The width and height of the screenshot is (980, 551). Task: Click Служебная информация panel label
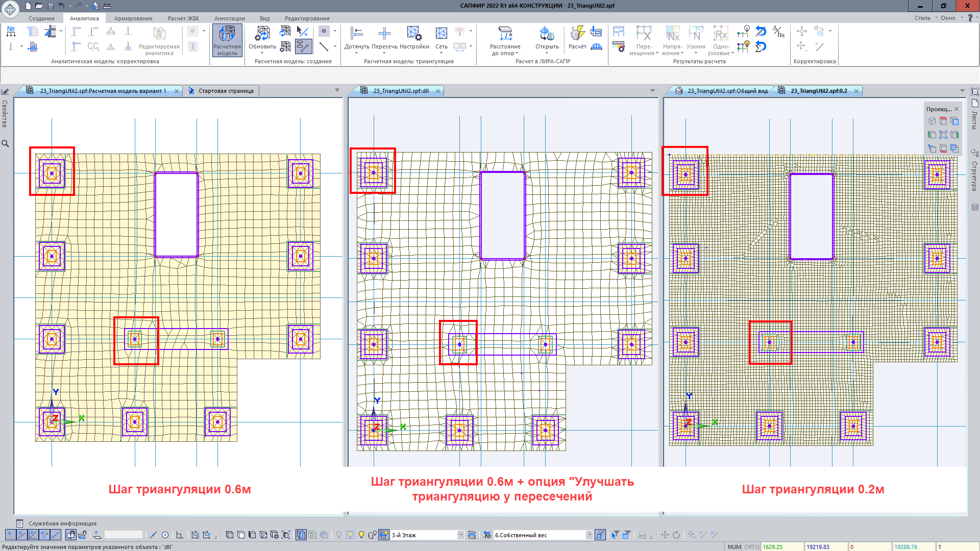[62, 523]
